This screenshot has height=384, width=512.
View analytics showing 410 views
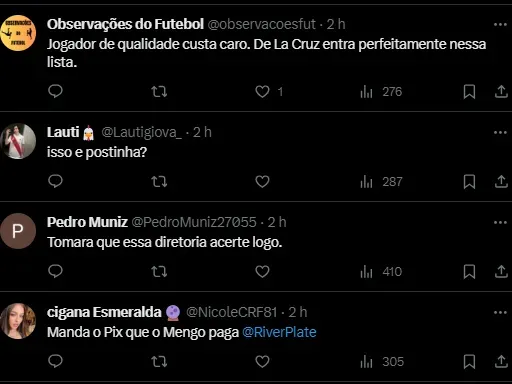[381, 272]
